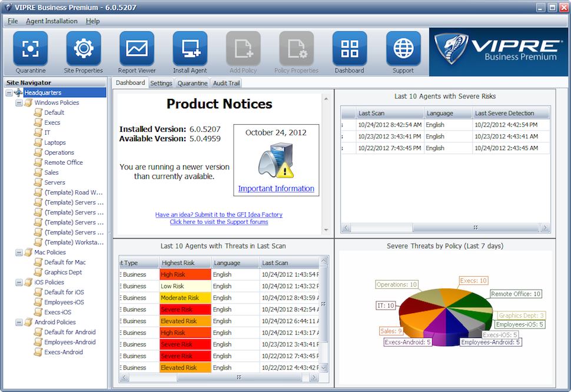
Task: Open the Important Information link
Action: (x=276, y=188)
